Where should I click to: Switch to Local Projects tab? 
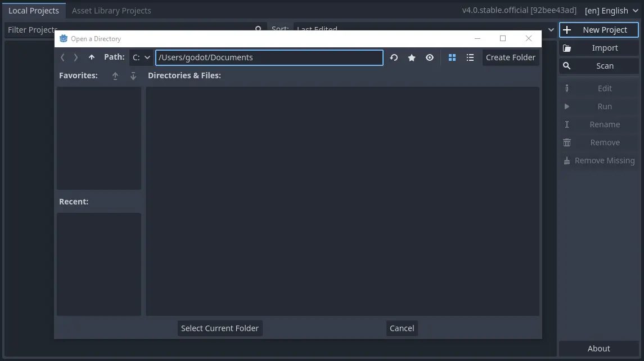34,11
